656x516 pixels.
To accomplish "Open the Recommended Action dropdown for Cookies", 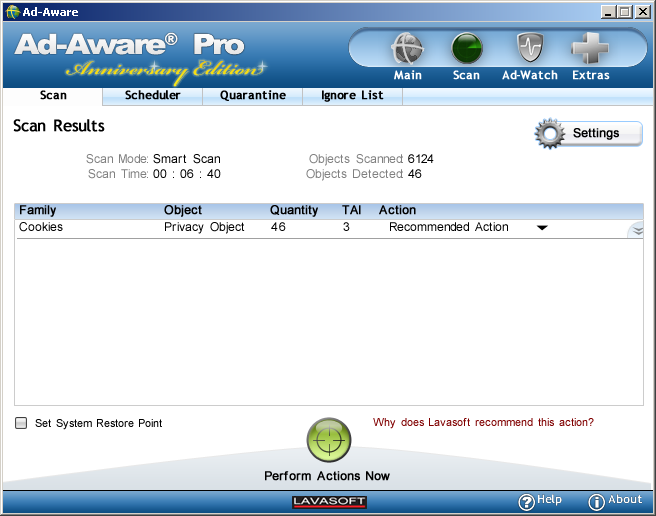I will click(542, 228).
